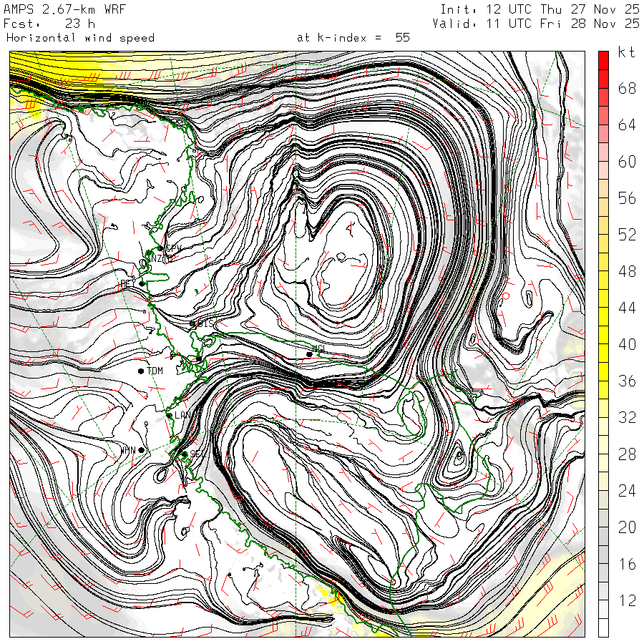This screenshot has height=644, width=644.
Task: Click the color bar value 44
Action: pyautogui.click(x=627, y=308)
